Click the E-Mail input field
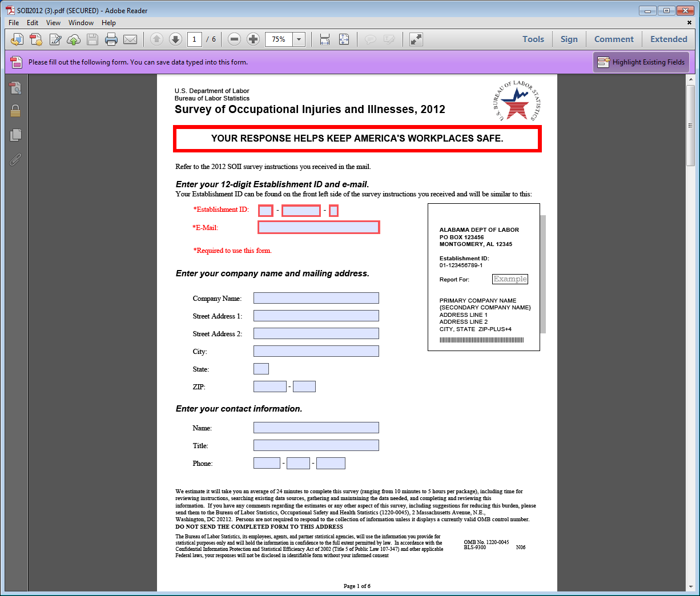Screen dimensions: 700x596 [x=319, y=227]
